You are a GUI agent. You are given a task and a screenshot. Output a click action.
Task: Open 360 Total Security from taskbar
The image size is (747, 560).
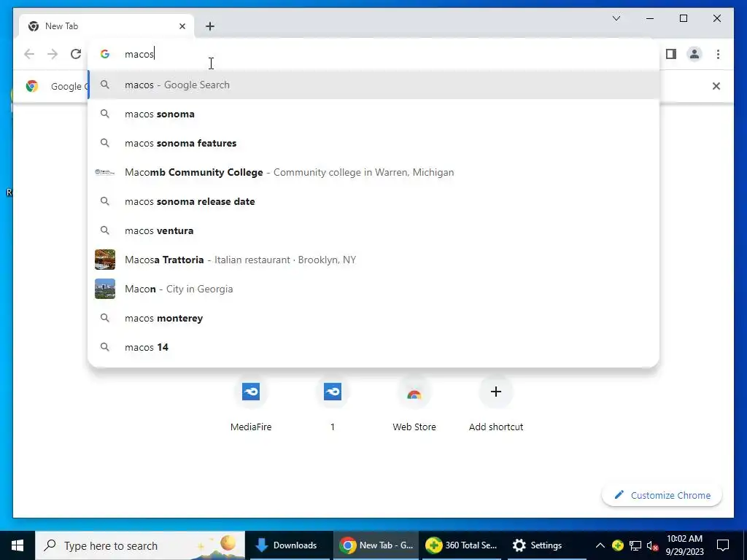pyautogui.click(x=462, y=545)
